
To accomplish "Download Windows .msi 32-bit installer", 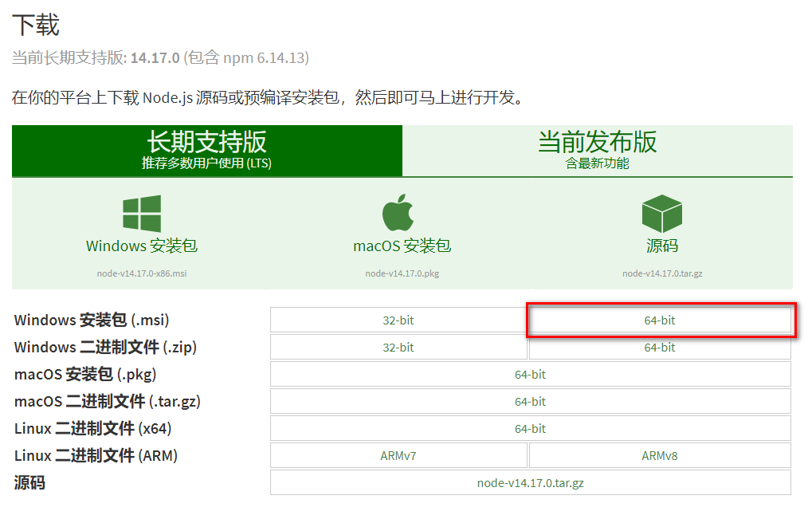I will coord(398,320).
